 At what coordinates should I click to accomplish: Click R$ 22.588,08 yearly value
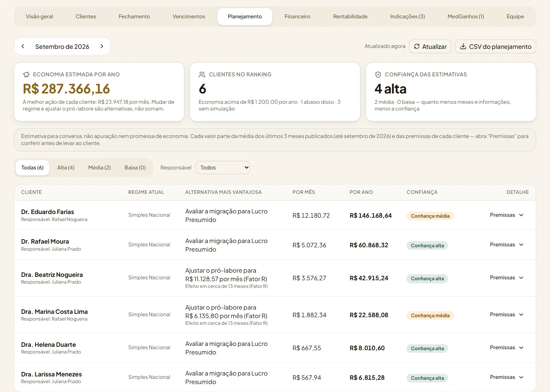(369, 315)
